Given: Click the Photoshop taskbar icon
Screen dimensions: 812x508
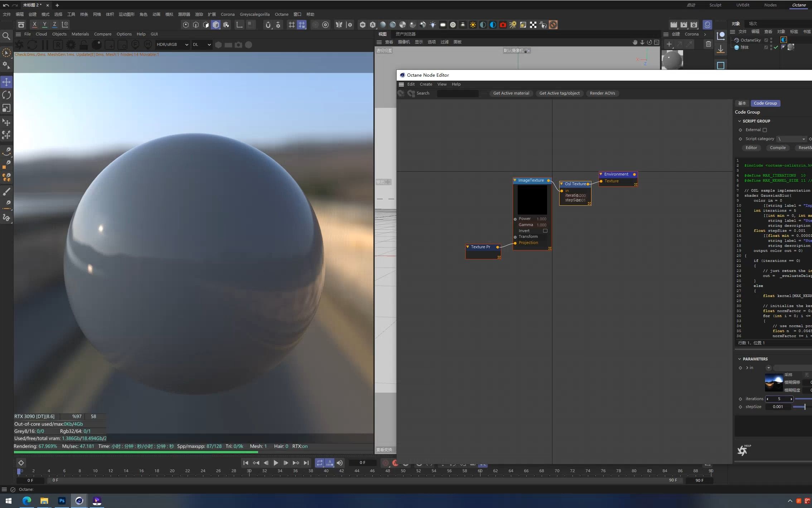Looking at the screenshot, I should pos(62,500).
